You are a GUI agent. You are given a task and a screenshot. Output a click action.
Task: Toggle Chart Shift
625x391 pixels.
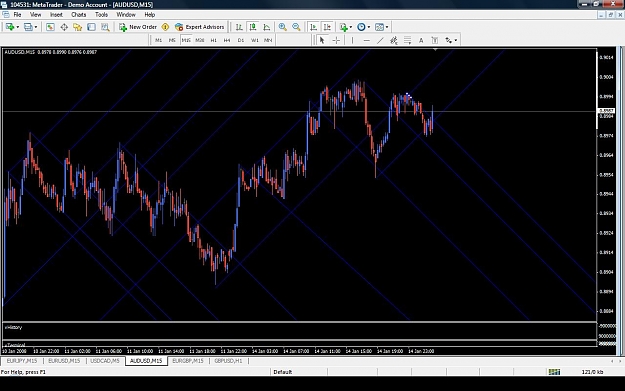[327, 27]
